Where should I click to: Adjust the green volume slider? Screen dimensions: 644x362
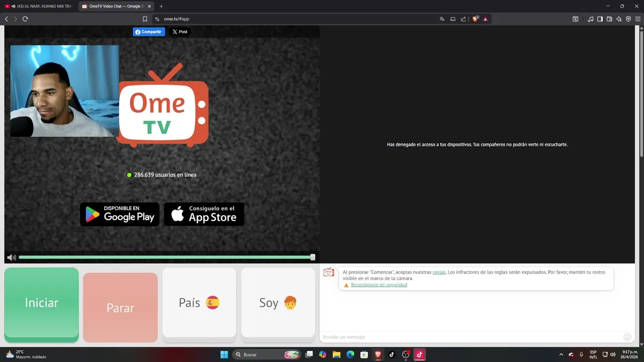(x=166, y=257)
